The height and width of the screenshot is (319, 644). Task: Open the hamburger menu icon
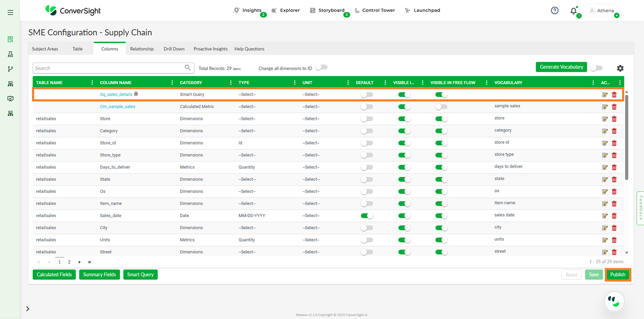click(x=11, y=13)
